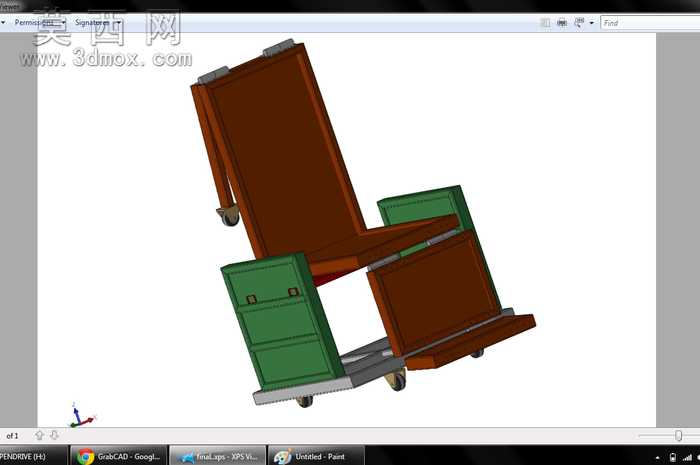700x465 pixels.
Task: Show hidden system tray icons arrow
Action: coord(657,457)
